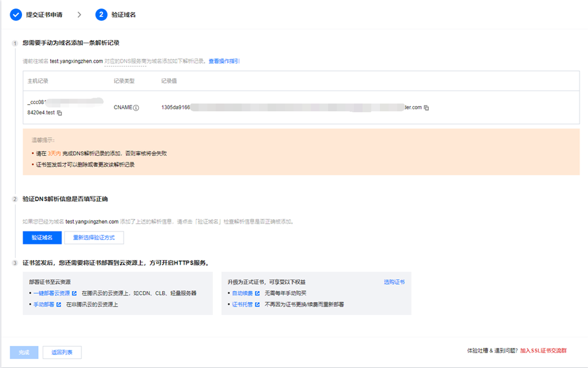
Task: Click the 记录值 column header
Action: click(169, 81)
